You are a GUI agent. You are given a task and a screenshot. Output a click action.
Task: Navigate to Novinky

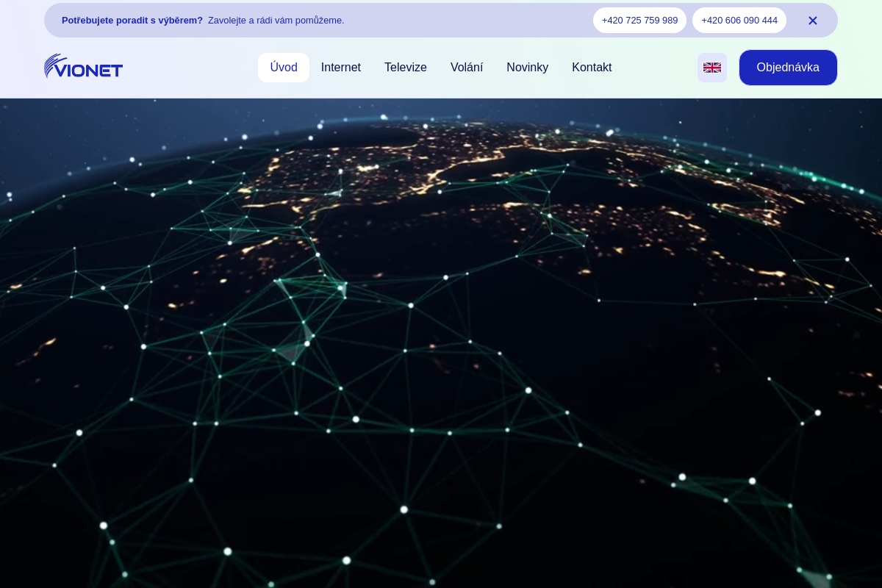coord(527,68)
